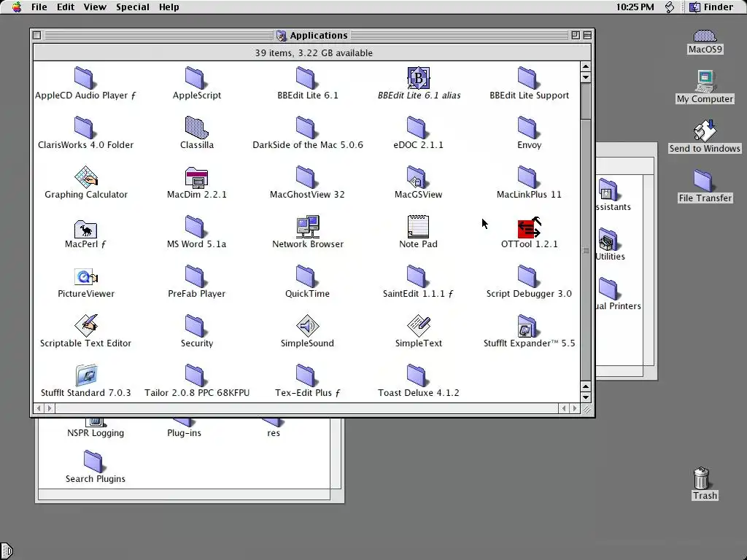The height and width of the screenshot is (560, 747).
Task: Click the horizontal scroll-left arrow in Applications window
Action: point(39,408)
